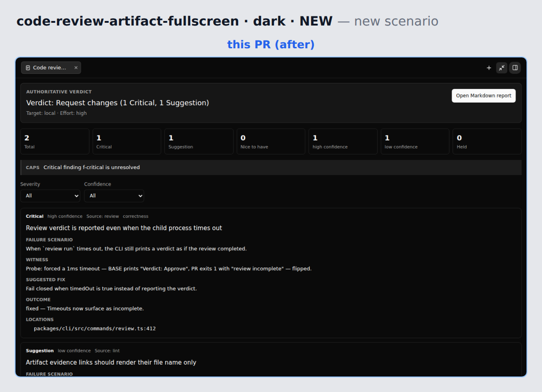Image resolution: width=542 pixels, height=392 pixels.
Task: Open the Severity dropdown
Action: tap(50, 196)
